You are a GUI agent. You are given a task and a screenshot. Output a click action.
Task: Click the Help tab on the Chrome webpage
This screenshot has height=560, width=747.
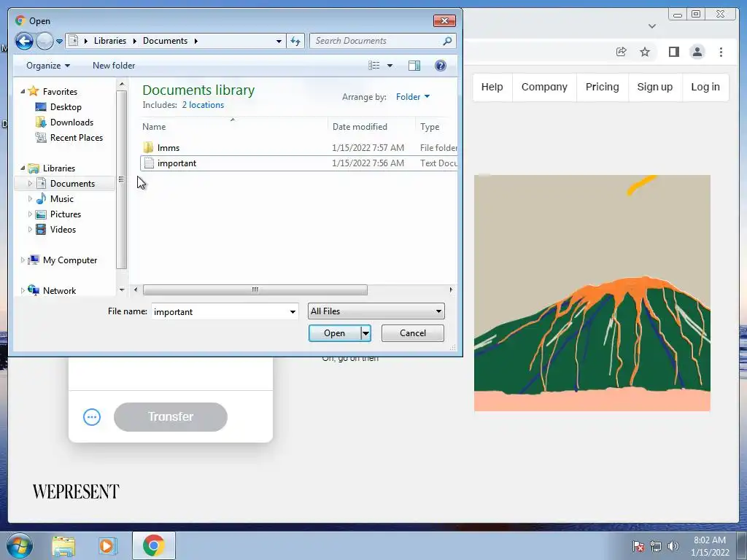[x=492, y=87]
